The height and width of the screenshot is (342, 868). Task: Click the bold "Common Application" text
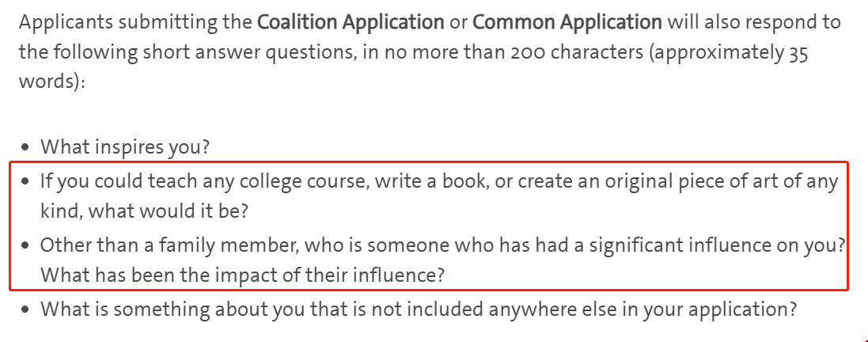click(568, 23)
